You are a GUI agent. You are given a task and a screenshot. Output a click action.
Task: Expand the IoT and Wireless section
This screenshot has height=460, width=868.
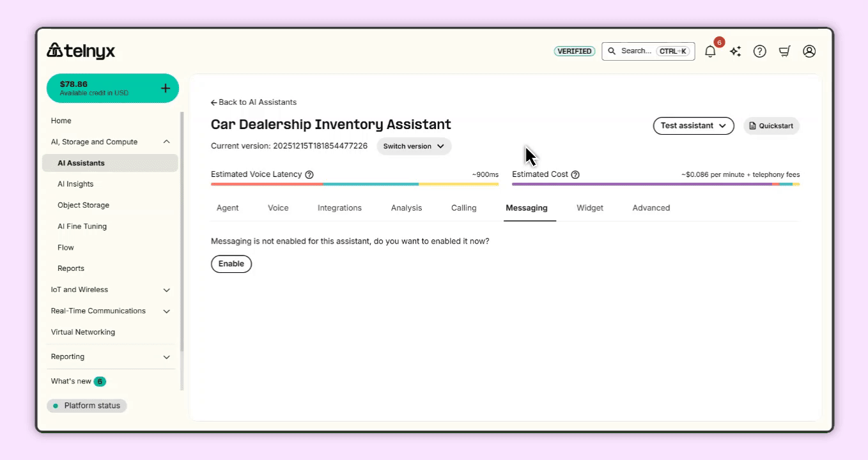tap(166, 290)
